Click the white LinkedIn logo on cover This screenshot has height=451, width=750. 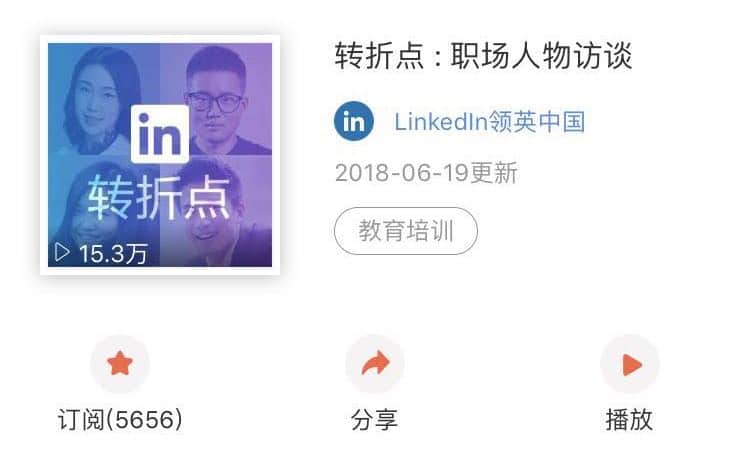pos(160,134)
